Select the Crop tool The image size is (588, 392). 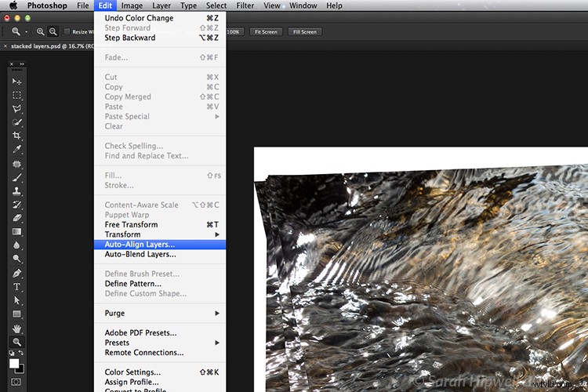tap(16, 136)
